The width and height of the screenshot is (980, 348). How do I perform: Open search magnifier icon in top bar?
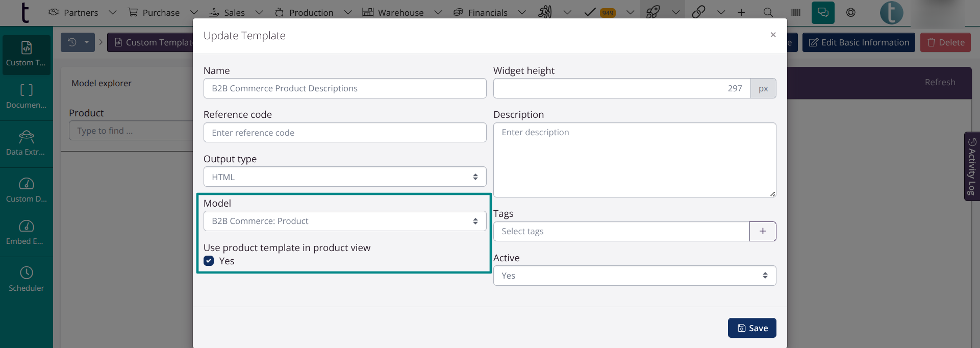click(768, 12)
